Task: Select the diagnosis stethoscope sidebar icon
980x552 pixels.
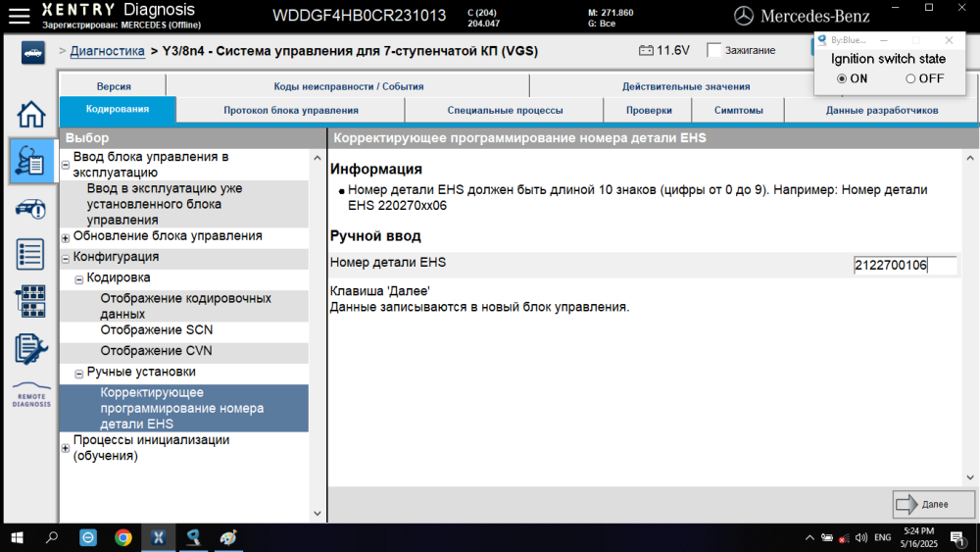Action: coord(30,161)
